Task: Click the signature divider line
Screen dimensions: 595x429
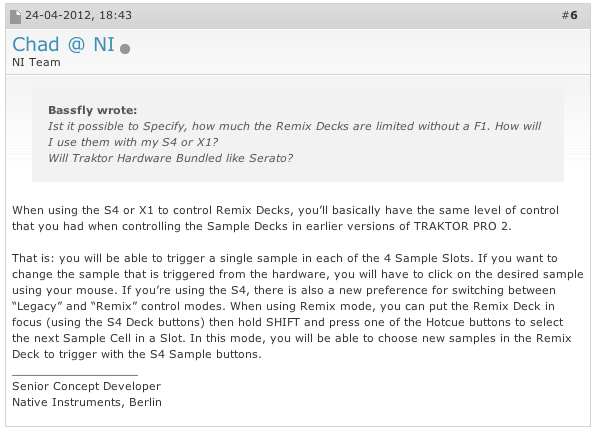Action: click(x=75, y=375)
